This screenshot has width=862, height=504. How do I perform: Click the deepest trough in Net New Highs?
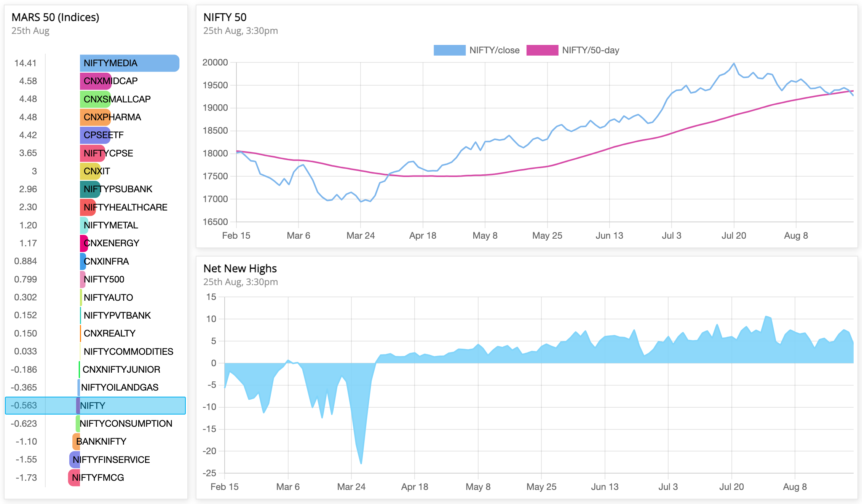coord(361,463)
